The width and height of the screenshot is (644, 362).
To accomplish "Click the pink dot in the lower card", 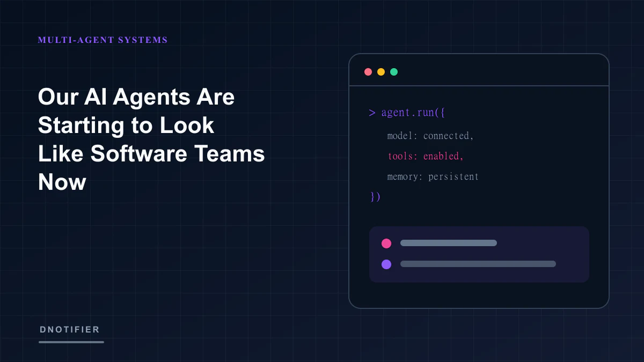I will point(386,243).
